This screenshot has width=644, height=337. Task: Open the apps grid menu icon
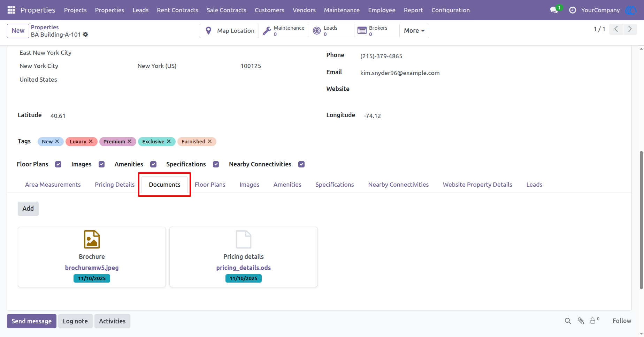(x=11, y=10)
